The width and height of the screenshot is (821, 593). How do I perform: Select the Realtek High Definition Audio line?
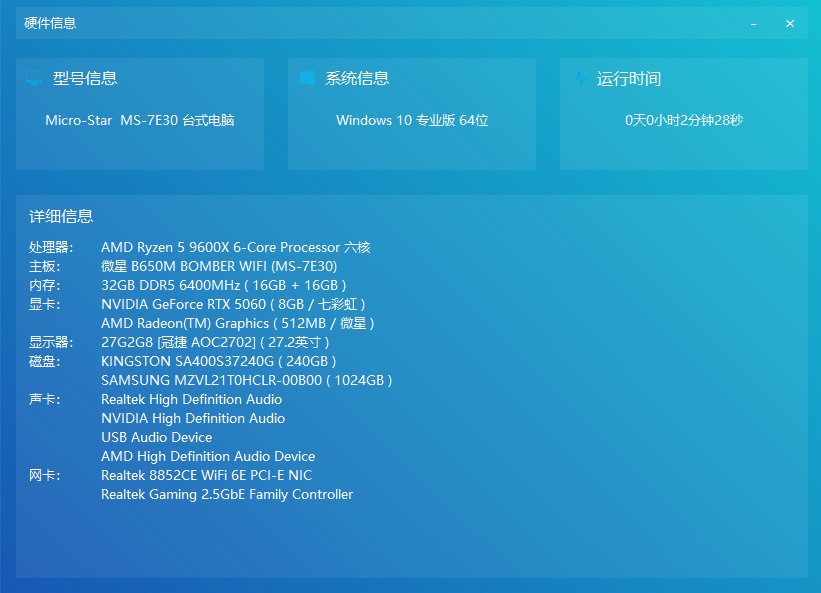(x=192, y=399)
